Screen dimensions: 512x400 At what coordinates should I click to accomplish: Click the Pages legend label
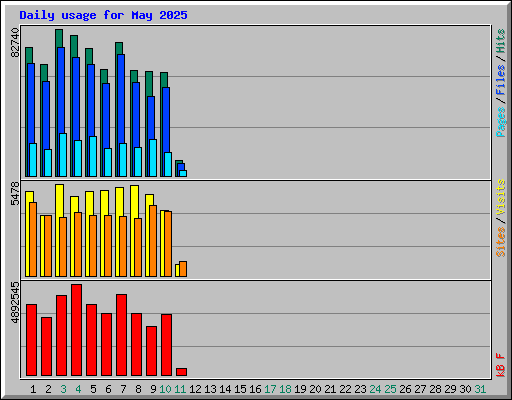coord(501,122)
